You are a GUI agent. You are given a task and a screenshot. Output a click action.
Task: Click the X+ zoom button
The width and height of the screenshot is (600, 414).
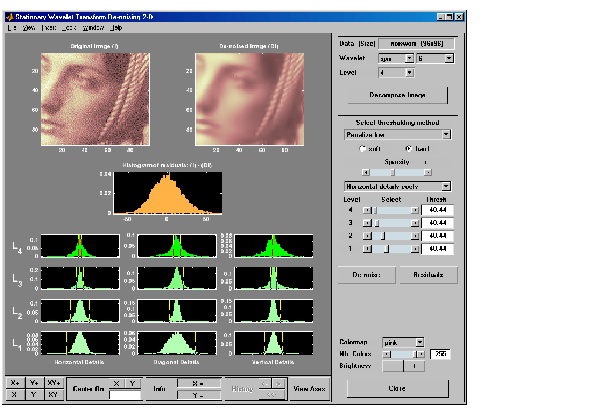(15, 383)
